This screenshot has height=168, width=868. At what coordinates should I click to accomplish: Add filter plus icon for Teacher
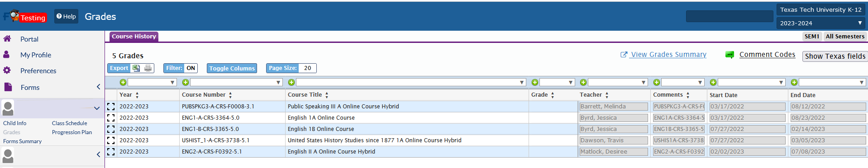point(583,82)
